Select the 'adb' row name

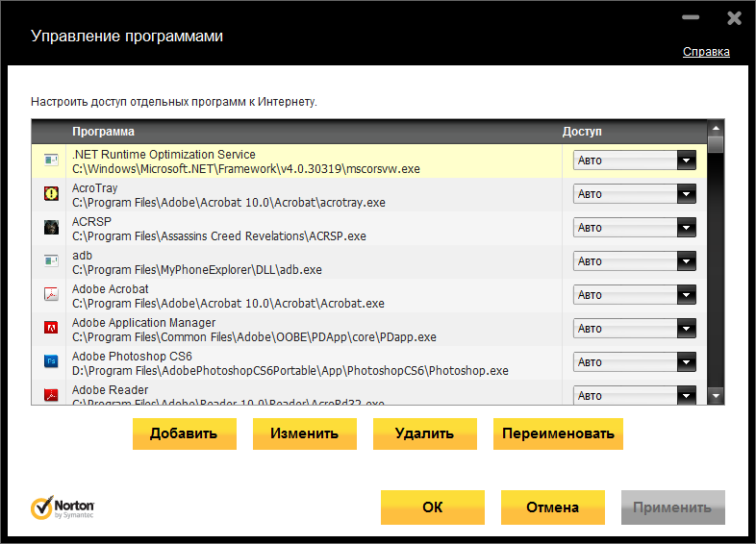click(x=82, y=256)
